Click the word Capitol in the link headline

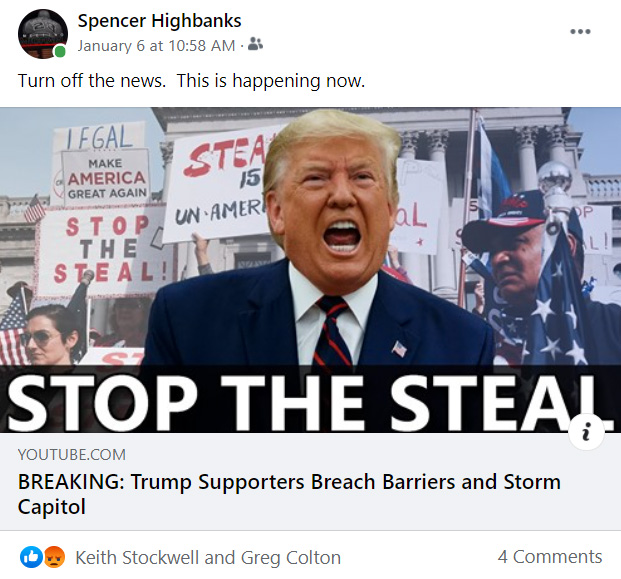click(x=51, y=507)
